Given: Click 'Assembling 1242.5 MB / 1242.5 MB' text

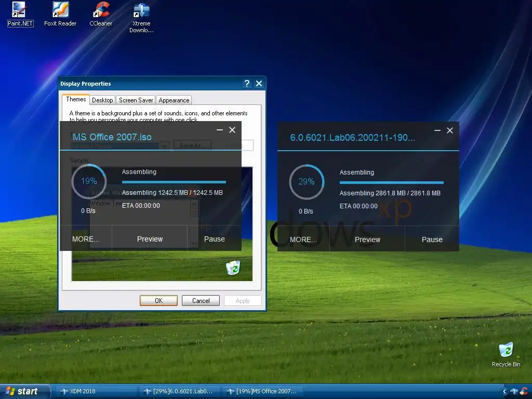Looking at the screenshot, I should pyautogui.click(x=172, y=192).
